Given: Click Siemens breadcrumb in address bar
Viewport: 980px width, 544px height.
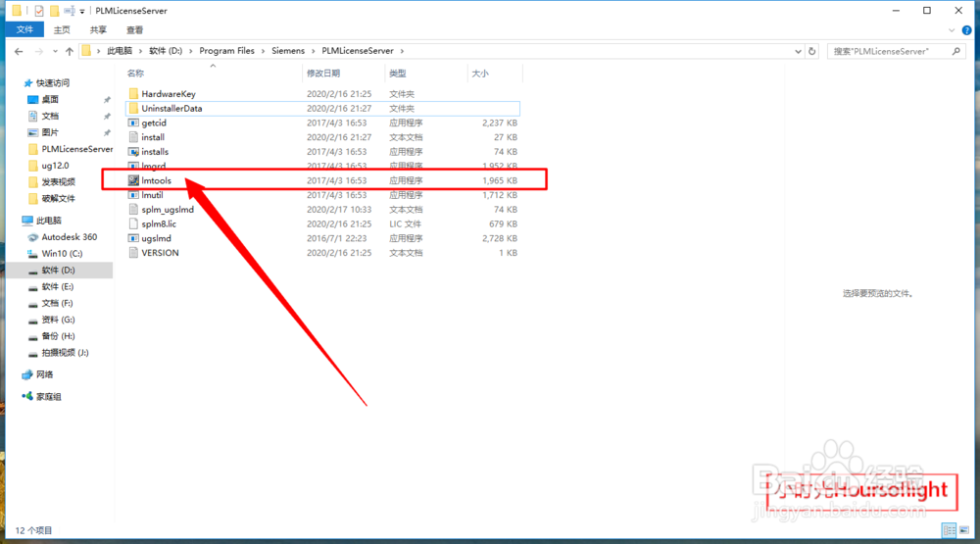Looking at the screenshot, I should pos(288,51).
